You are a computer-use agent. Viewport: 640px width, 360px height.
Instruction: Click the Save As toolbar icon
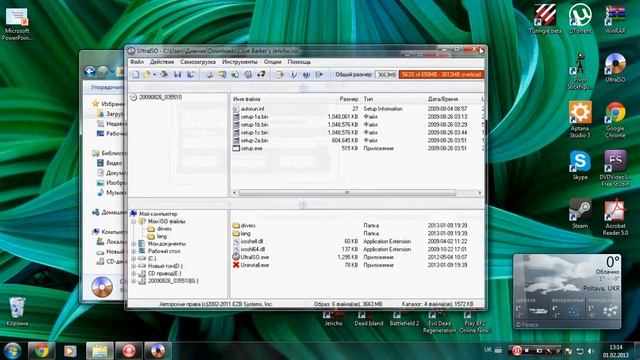(x=191, y=75)
